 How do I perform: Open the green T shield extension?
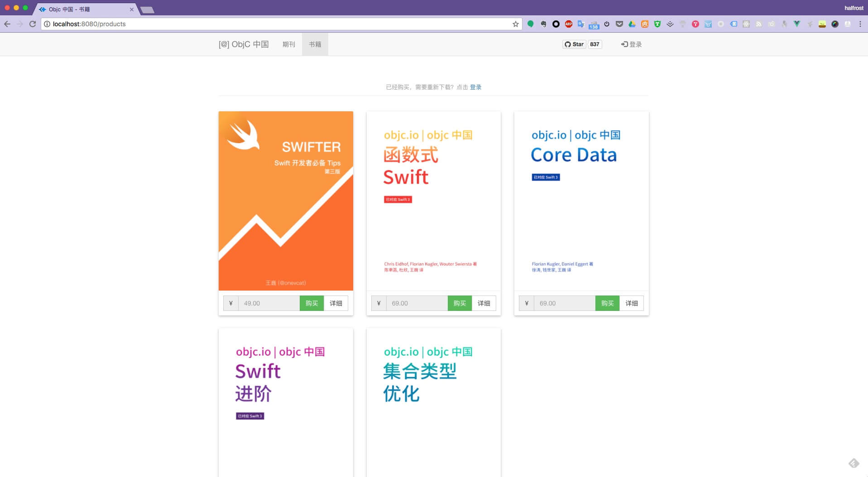click(657, 24)
